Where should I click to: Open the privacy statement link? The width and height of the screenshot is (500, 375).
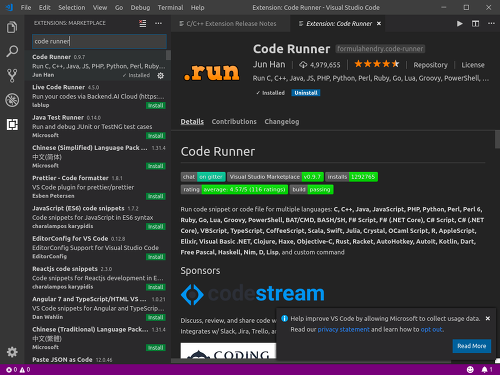point(343,329)
